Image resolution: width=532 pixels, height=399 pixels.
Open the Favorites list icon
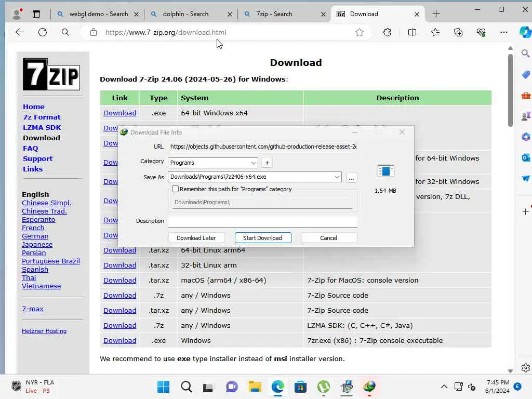(x=435, y=32)
